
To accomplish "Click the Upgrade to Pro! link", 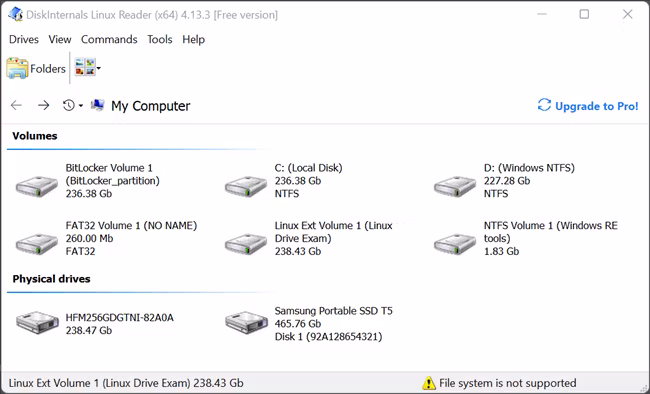I will tap(597, 107).
